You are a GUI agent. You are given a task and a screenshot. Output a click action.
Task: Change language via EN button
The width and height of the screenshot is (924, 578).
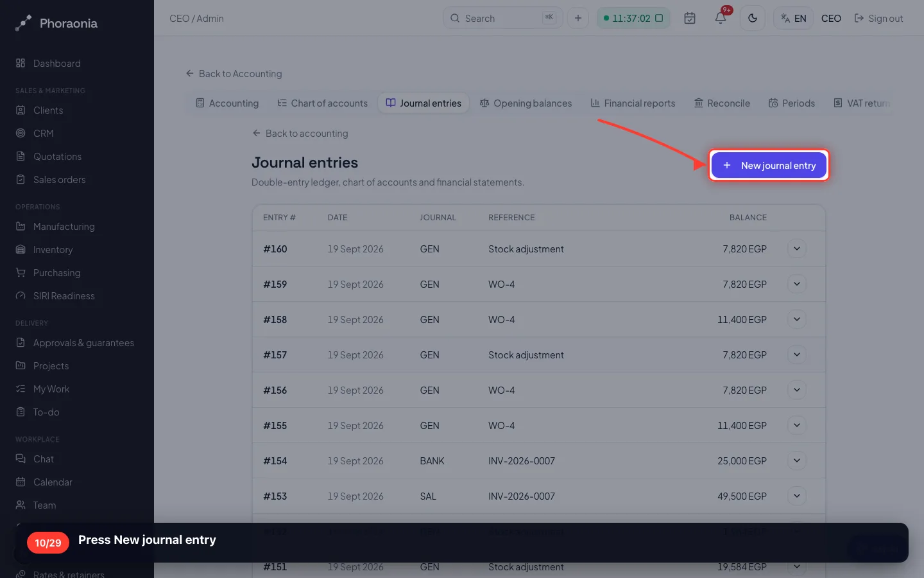(x=794, y=18)
